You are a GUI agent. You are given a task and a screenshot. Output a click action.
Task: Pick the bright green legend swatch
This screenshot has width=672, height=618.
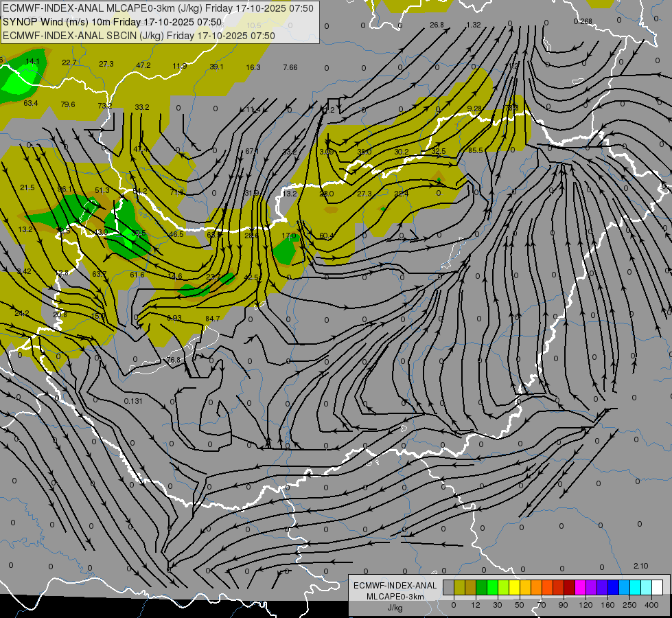[492, 588]
